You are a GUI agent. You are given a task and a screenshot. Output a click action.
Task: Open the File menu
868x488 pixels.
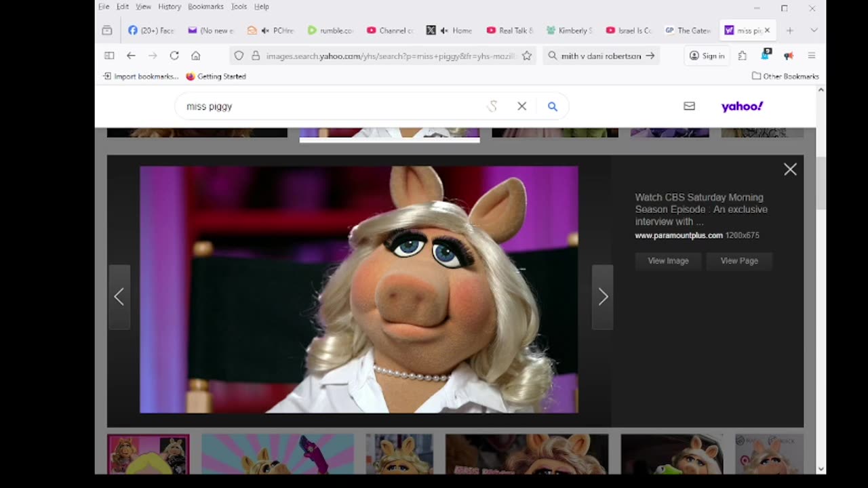click(x=104, y=7)
